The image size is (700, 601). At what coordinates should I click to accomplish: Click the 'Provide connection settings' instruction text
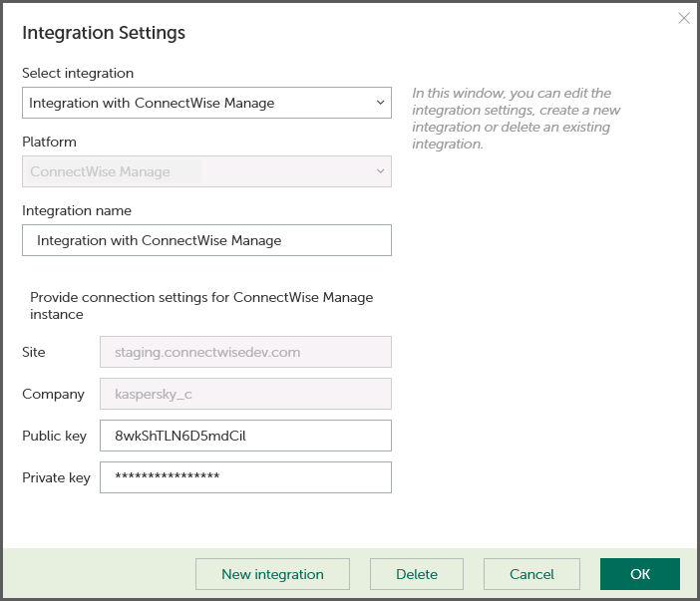point(200,305)
